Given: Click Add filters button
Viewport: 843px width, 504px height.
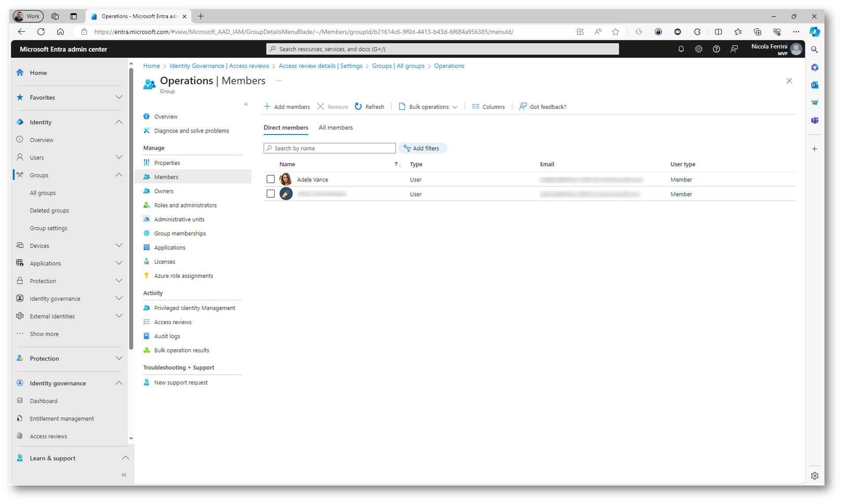Looking at the screenshot, I should tap(422, 148).
